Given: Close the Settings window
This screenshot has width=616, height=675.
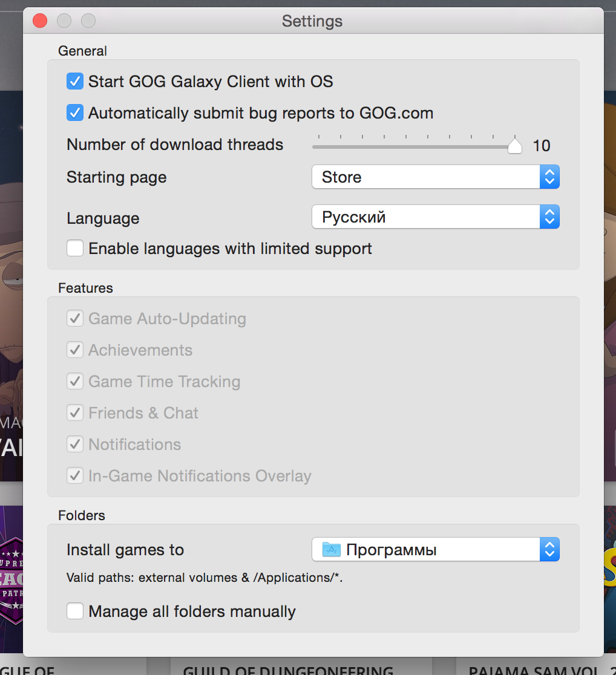Looking at the screenshot, I should point(40,21).
